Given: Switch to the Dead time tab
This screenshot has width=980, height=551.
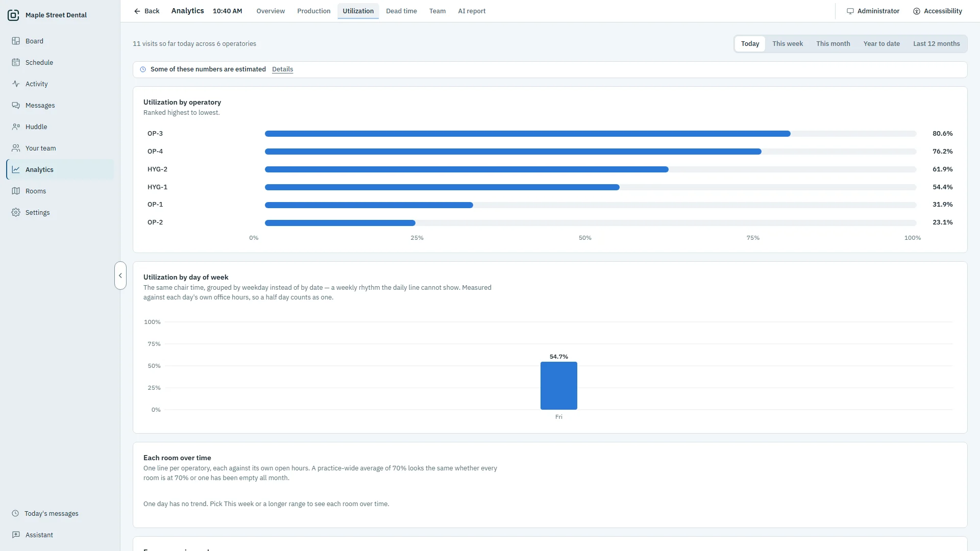Looking at the screenshot, I should tap(401, 11).
